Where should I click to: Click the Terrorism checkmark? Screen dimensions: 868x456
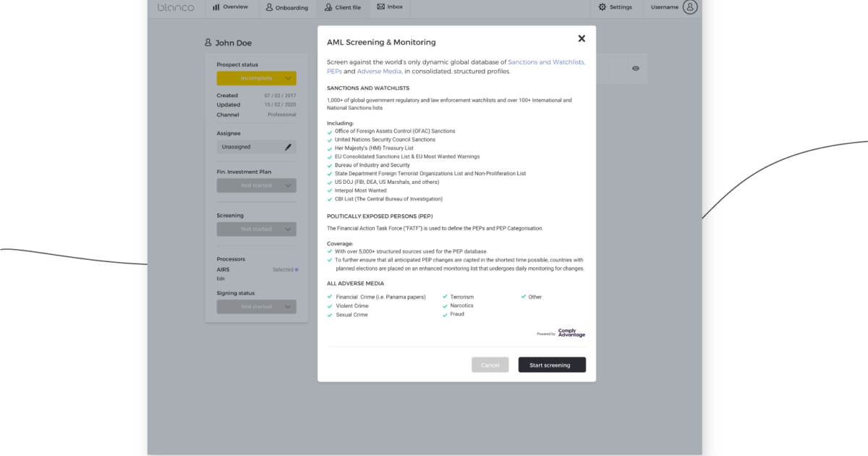[445, 297]
